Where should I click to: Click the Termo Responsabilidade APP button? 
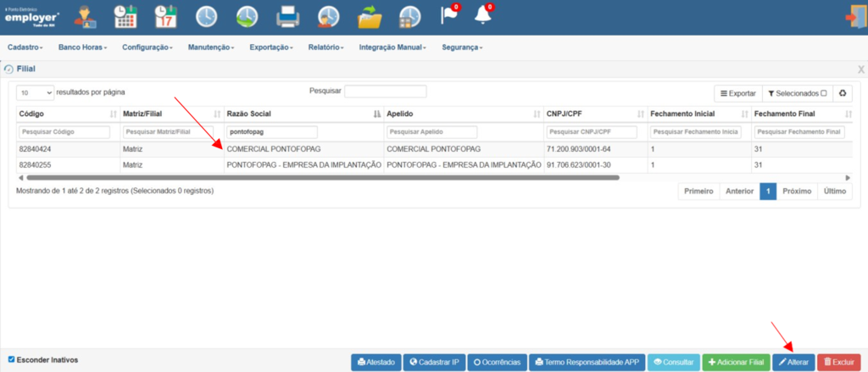[x=587, y=363]
